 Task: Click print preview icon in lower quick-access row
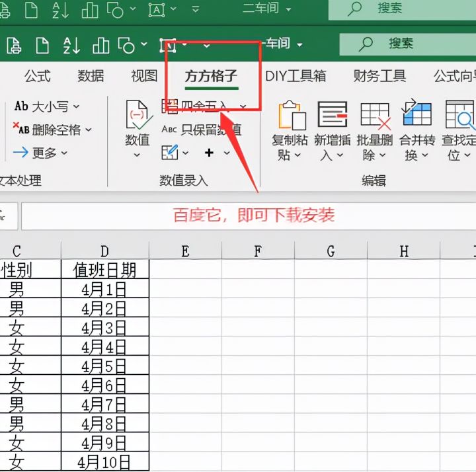point(14,46)
